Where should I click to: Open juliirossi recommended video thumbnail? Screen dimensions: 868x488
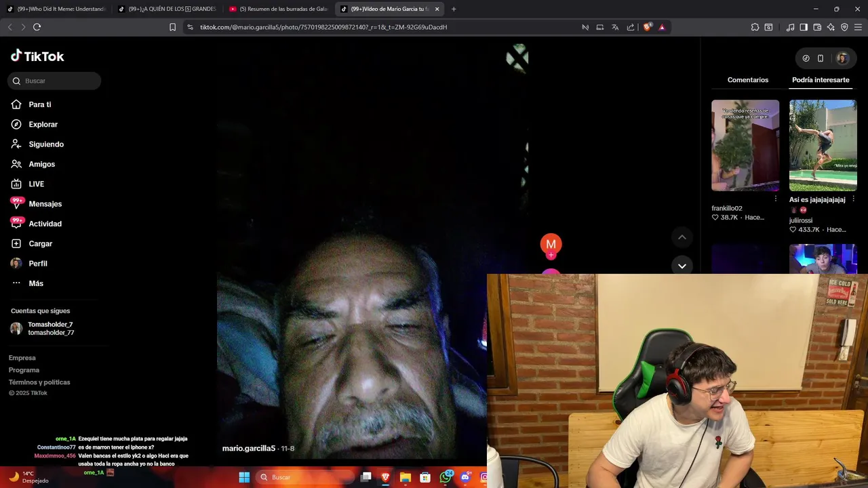(823, 146)
